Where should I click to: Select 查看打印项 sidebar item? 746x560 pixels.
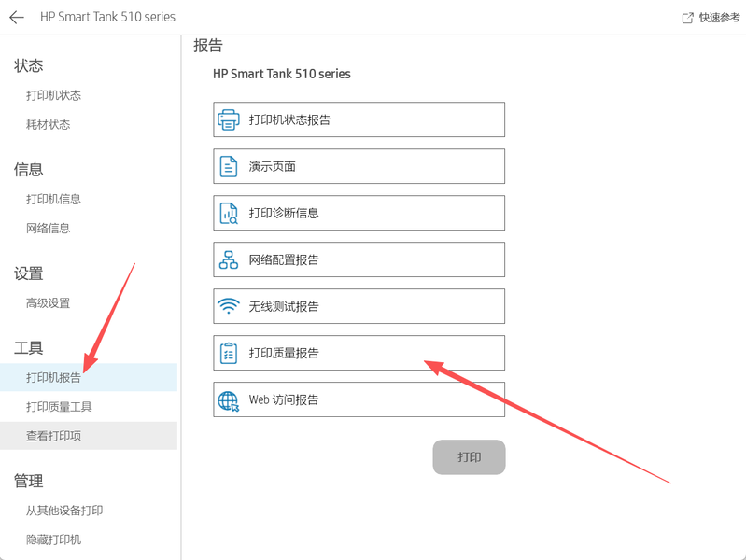[53, 436]
